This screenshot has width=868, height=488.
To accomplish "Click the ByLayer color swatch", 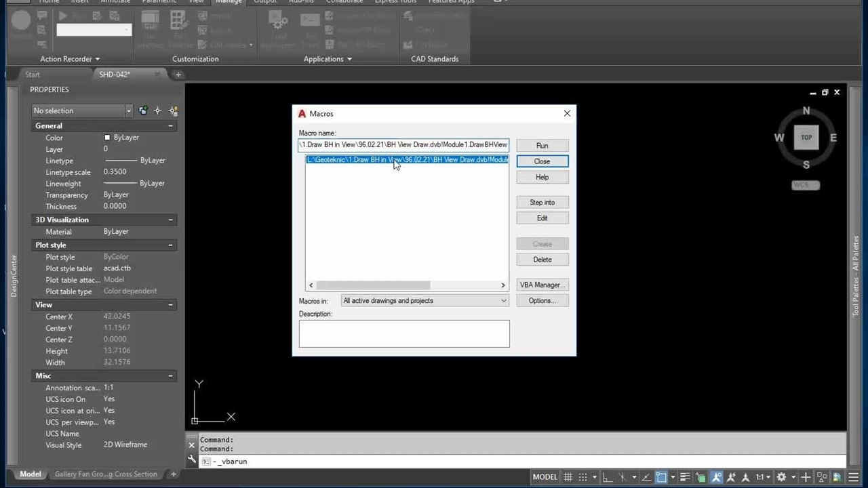I will 107,138.
